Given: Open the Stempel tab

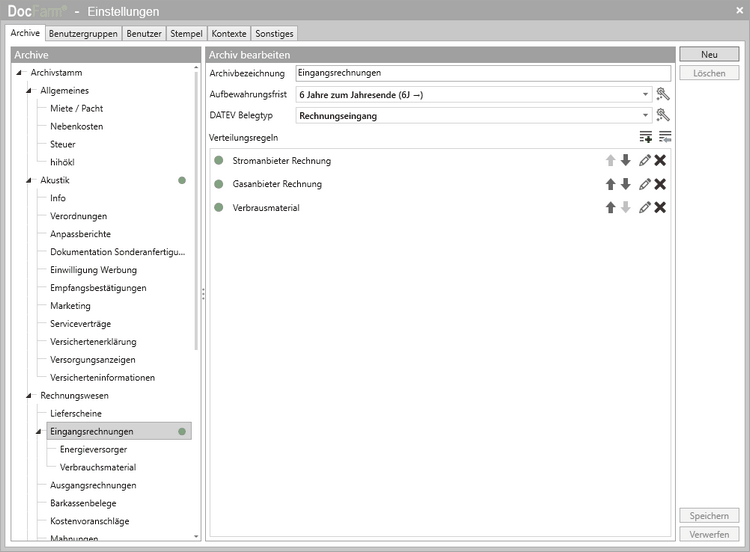Looking at the screenshot, I should pyautogui.click(x=186, y=33).
